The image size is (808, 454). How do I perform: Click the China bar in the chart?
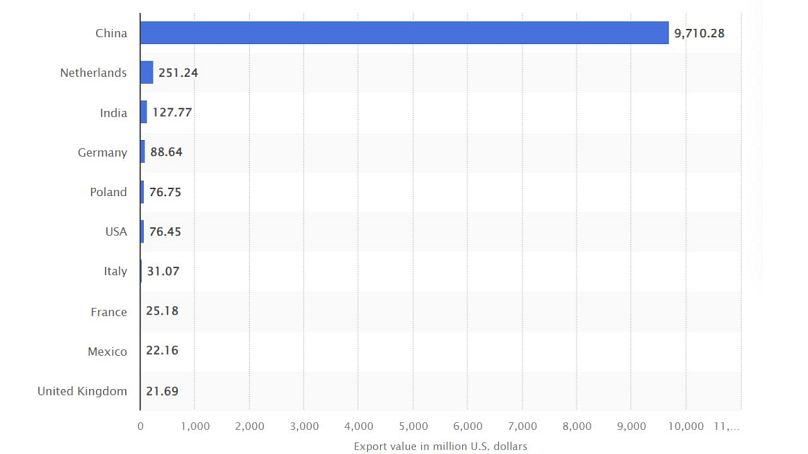click(404, 33)
